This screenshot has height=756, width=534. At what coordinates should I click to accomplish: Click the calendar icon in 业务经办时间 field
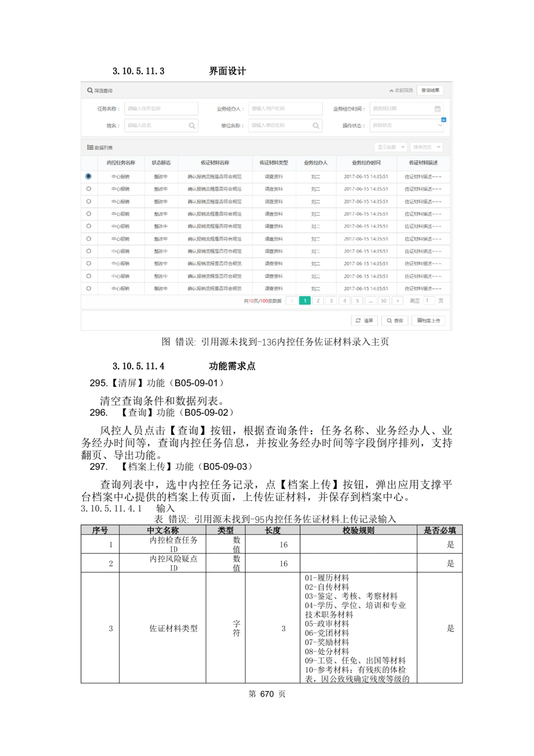(x=437, y=108)
